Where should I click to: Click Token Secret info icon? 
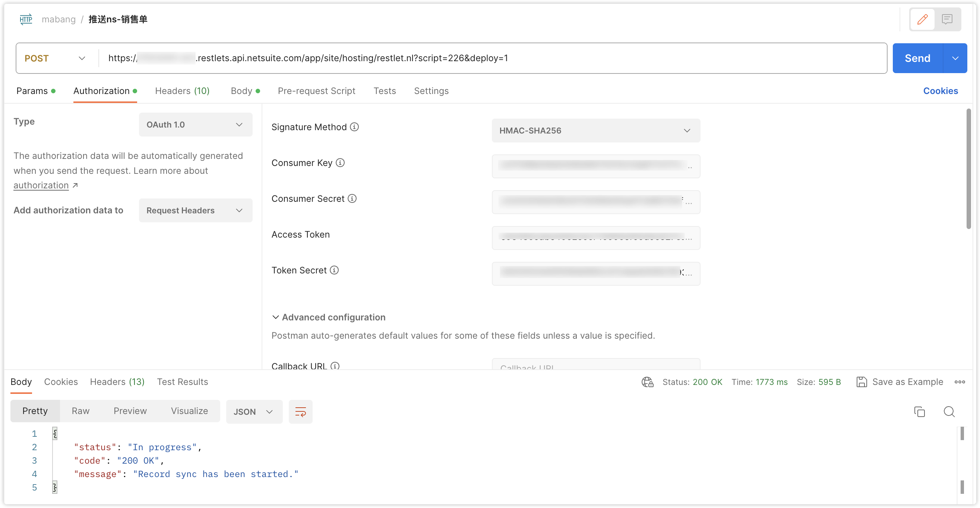pos(334,270)
